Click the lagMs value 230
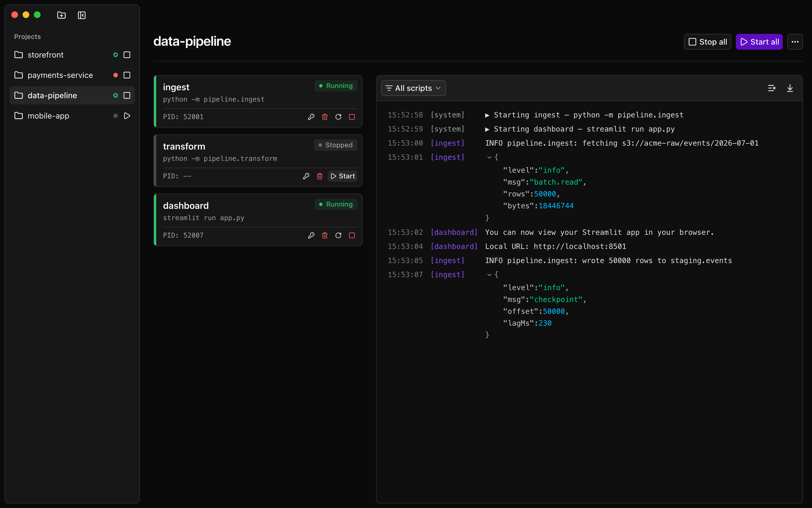Image resolution: width=812 pixels, height=508 pixels. pyautogui.click(x=545, y=323)
